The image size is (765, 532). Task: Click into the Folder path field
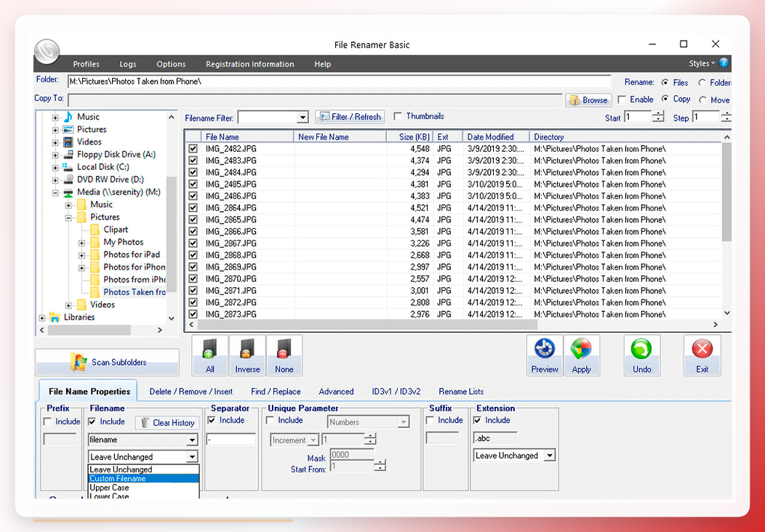point(339,81)
